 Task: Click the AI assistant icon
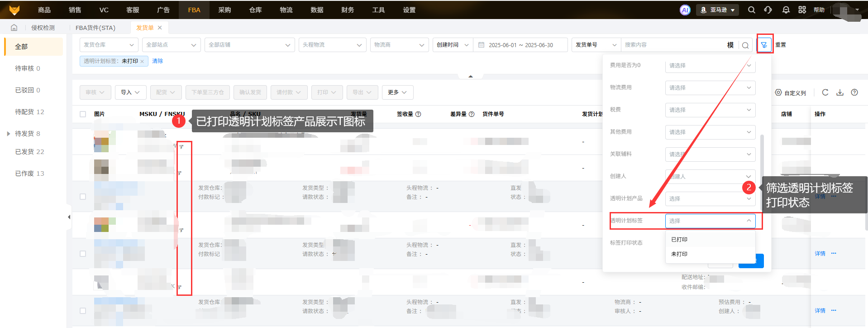[685, 10]
